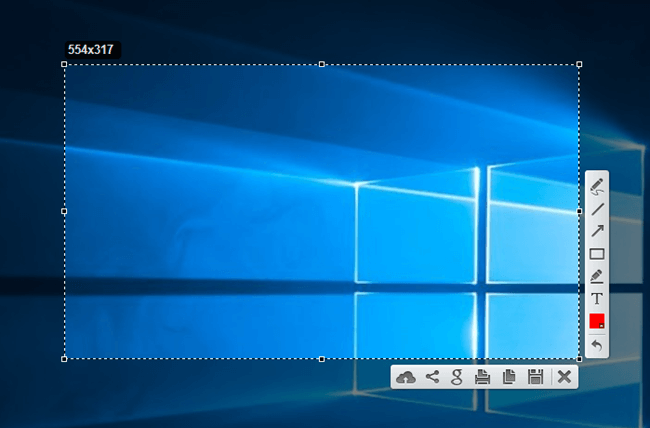650x428 pixels.
Task: Grab the top-middle selection handle
Action: (322, 64)
